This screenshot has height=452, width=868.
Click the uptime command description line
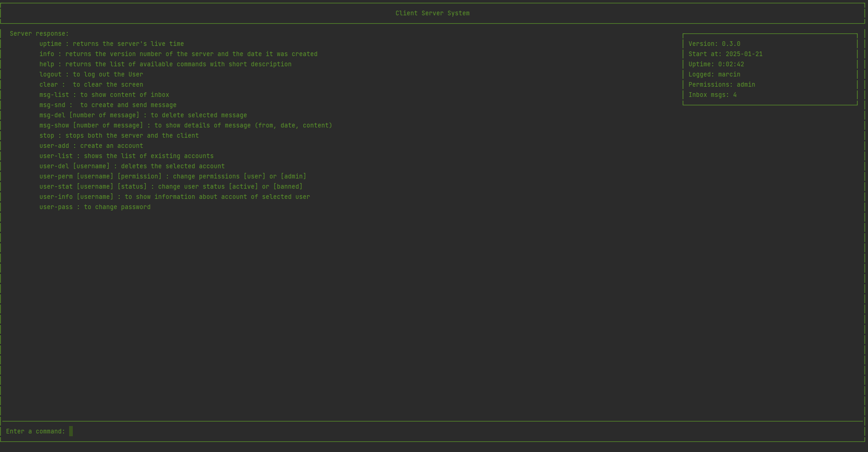tap(111, 44)
